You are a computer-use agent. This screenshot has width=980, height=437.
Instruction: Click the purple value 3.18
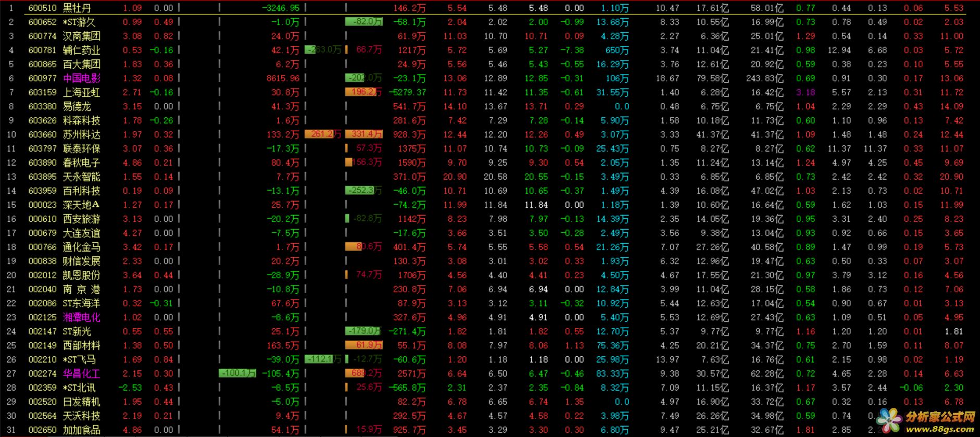point(805,92)
